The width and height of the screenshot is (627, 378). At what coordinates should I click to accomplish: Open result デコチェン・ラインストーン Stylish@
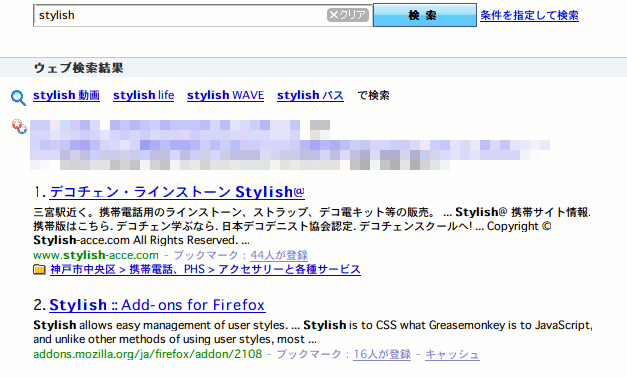(x=177, y=192)
